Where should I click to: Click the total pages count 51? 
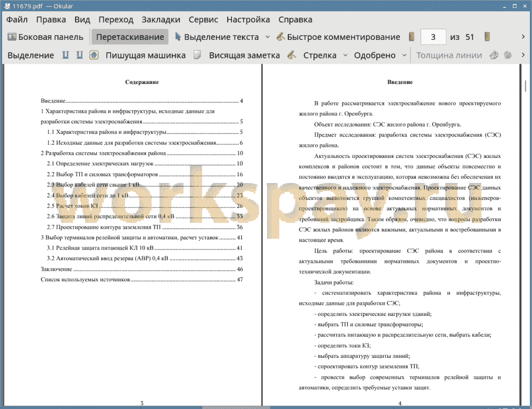point(470,37)
